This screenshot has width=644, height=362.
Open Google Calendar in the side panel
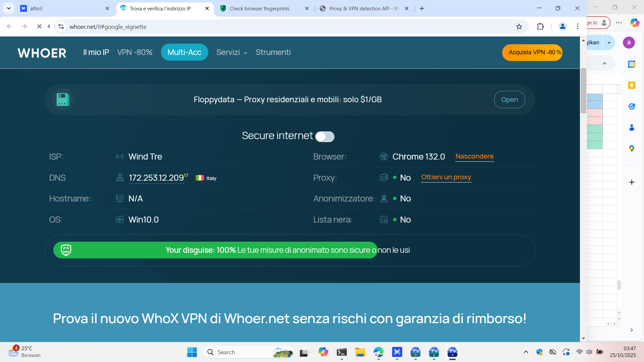point(632,64)
